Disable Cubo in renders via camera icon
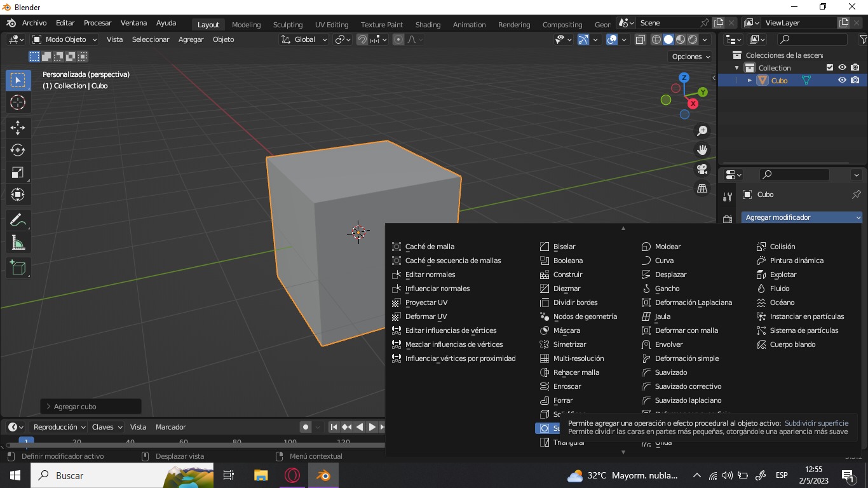Image resolution: width=868 pixels, height=488 pixels. [x=855, y=80]
